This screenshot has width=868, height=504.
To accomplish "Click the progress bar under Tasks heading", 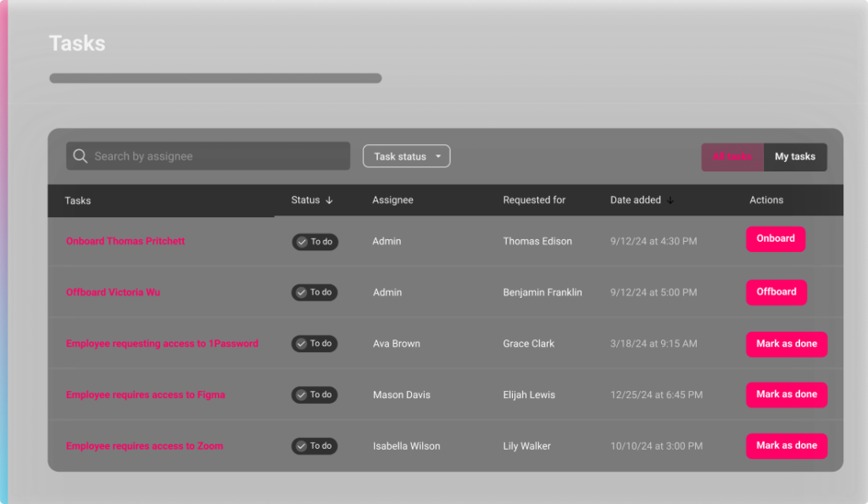I will pos(215,79).
